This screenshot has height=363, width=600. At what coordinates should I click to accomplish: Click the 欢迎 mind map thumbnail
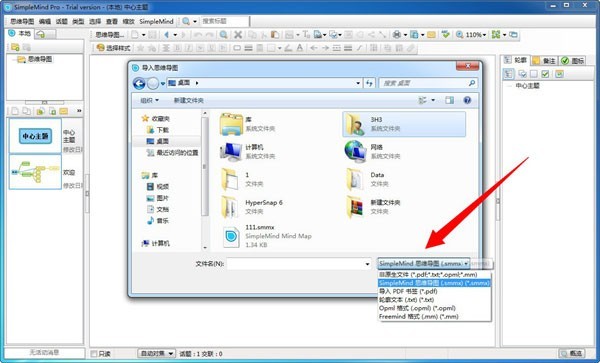35,172
